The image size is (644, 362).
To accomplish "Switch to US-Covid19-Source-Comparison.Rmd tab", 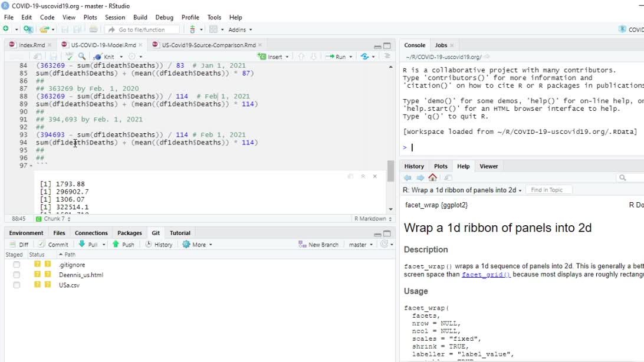I will [x=209, y=45].
